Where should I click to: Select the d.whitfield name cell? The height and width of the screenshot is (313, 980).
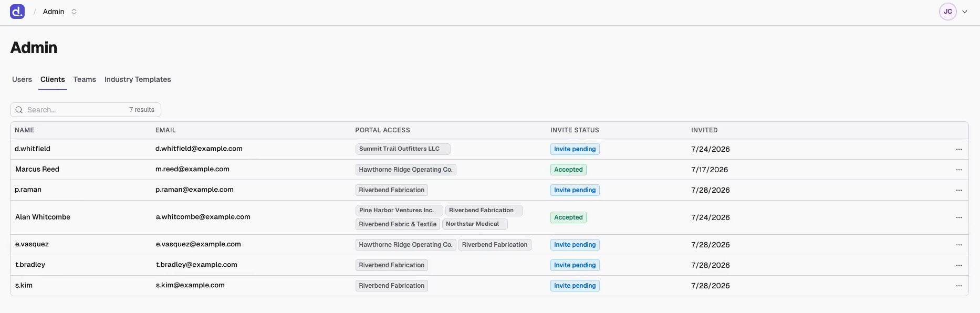(33, 149)
